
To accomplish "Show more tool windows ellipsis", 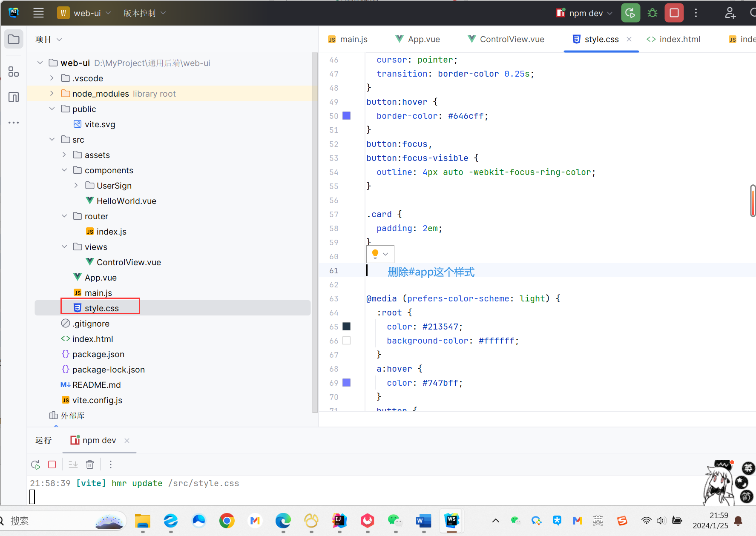I will click(x=14, y=123).
